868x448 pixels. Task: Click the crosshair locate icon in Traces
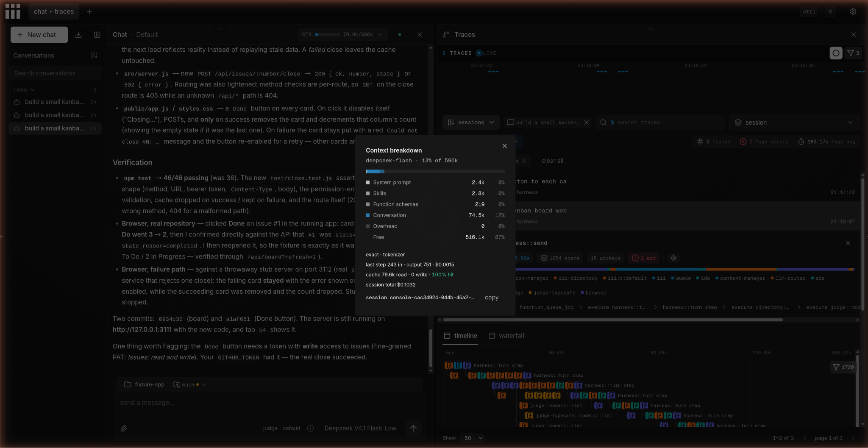point(836,53)
